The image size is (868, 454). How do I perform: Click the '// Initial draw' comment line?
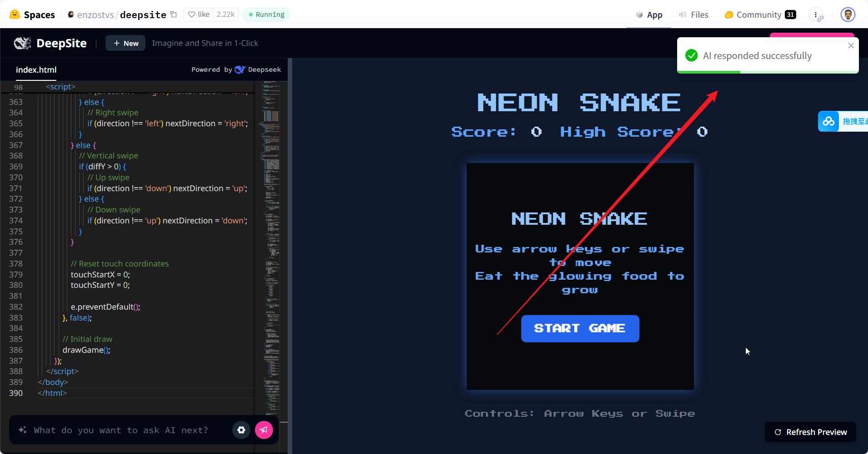click(x=87, y=339)
